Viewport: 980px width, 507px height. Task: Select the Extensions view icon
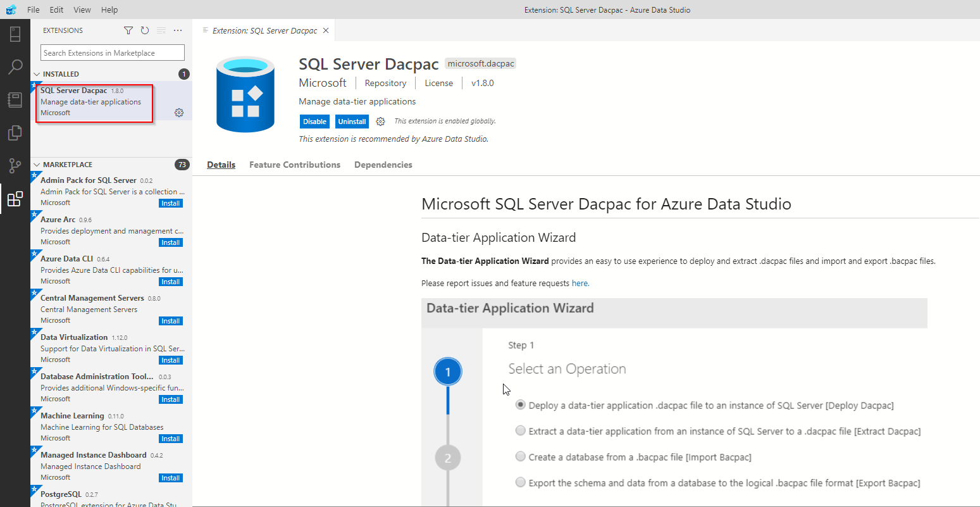(15, 199)
